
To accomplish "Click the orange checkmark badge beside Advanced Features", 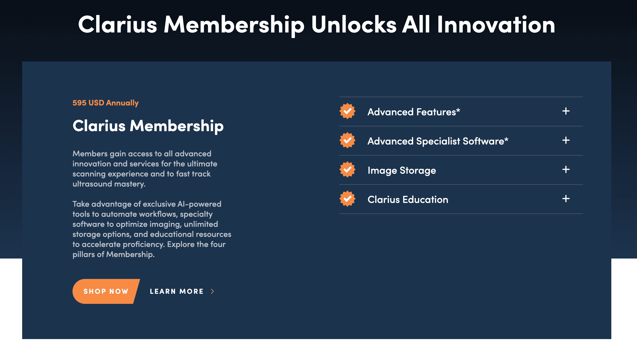I will pos(347,111).
